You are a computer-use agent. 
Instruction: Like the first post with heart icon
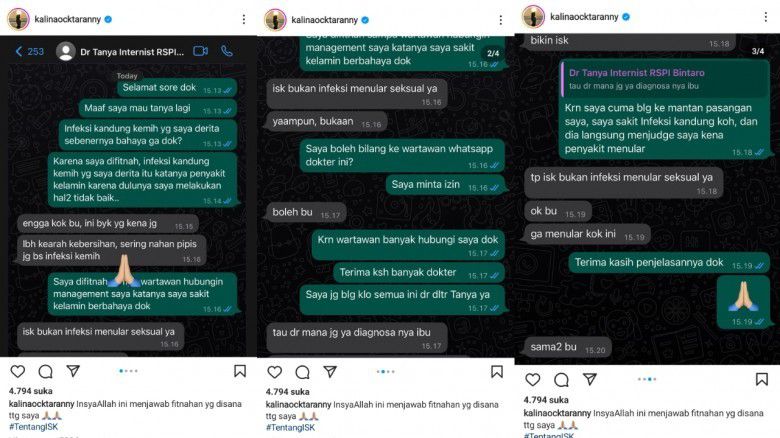(18, 371)
